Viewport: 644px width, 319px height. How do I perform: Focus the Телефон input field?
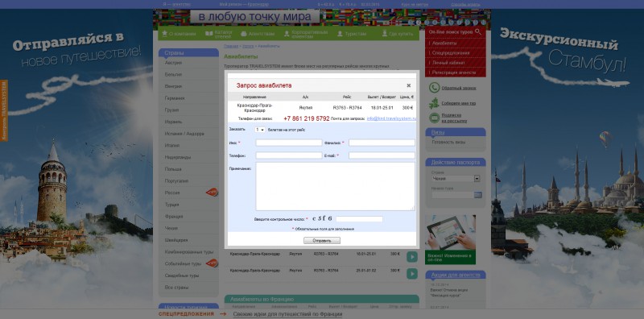click(289, 155)
